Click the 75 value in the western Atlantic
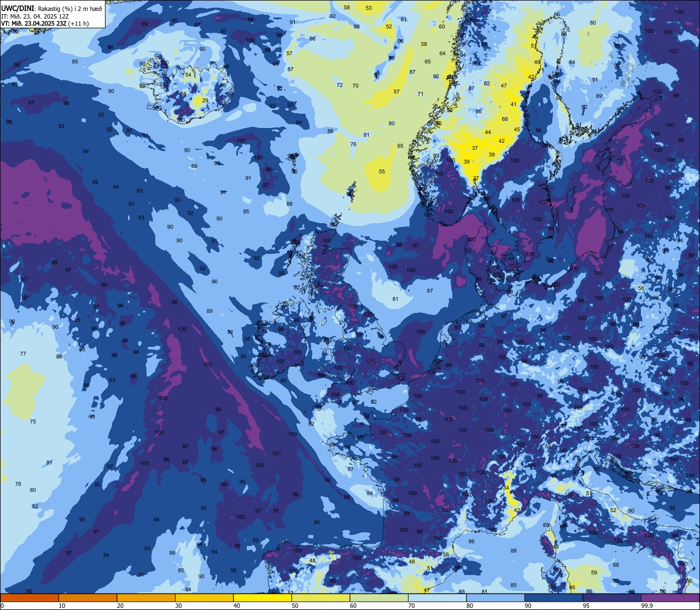The image size is (700, 610). (x=33, y=422)
